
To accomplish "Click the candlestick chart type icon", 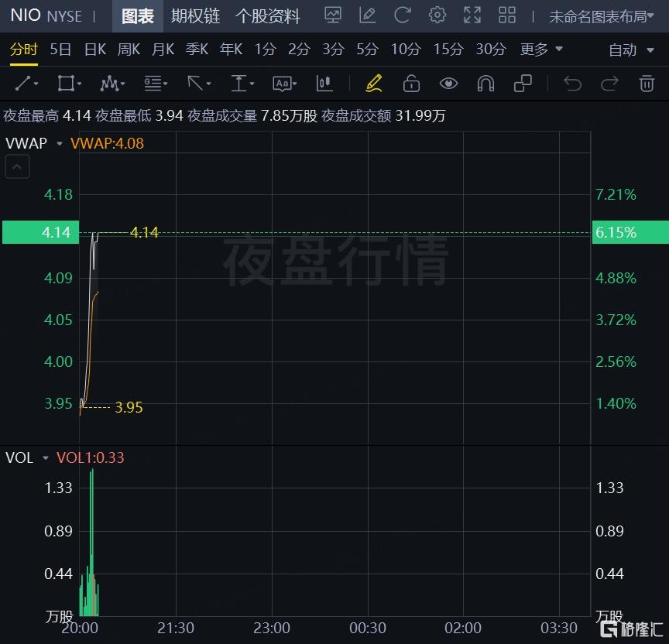I will 324,83.
